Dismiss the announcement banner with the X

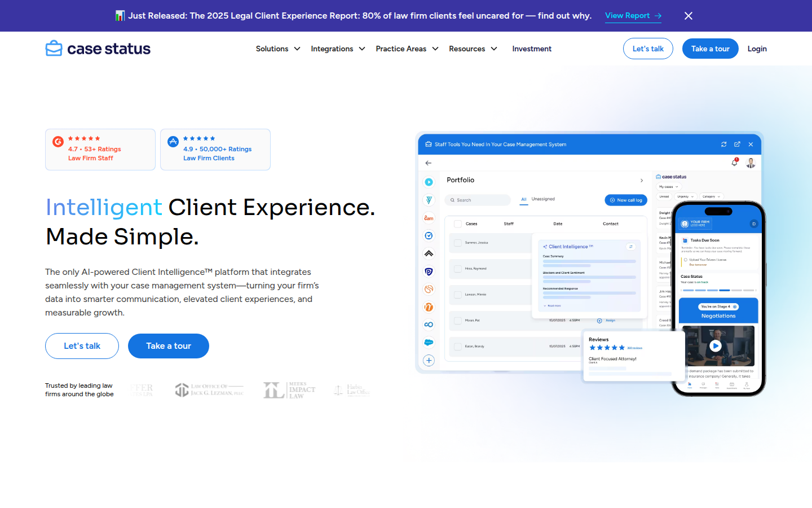(x=688, y=16)
